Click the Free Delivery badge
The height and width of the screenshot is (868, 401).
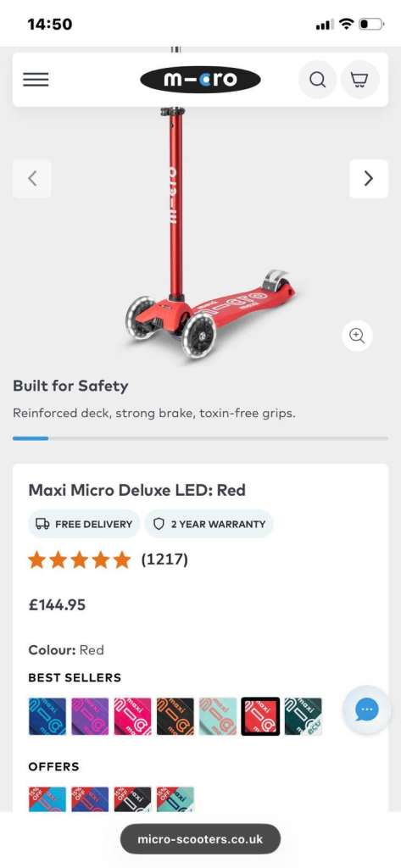click(84, 524)
